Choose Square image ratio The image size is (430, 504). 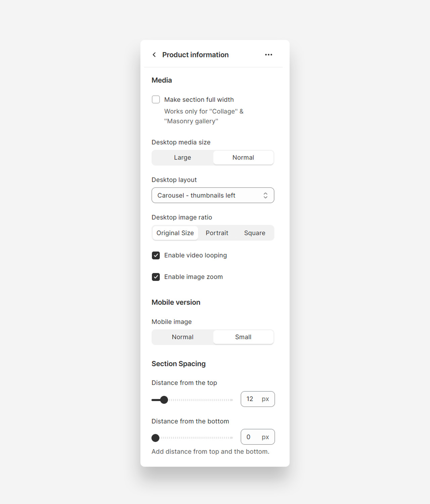click(x=255, y=233)
